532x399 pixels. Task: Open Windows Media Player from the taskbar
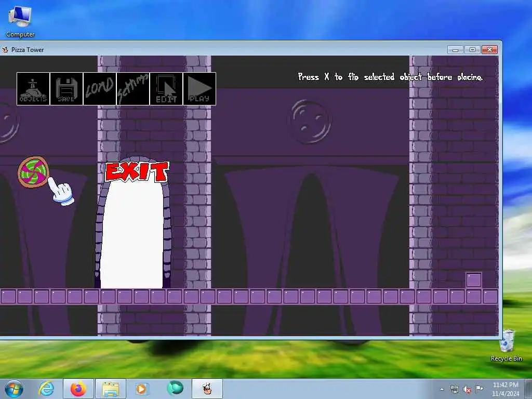[141, 389]
